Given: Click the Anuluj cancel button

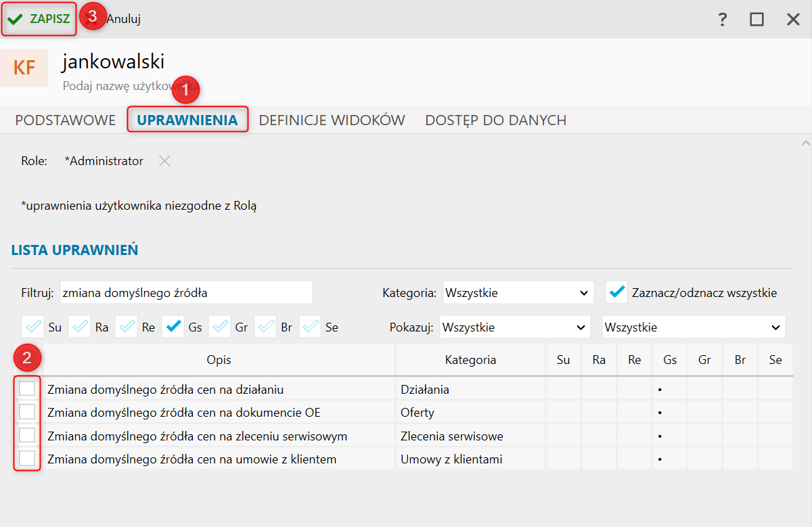Looking at the screenshot, I should (122, 19).
